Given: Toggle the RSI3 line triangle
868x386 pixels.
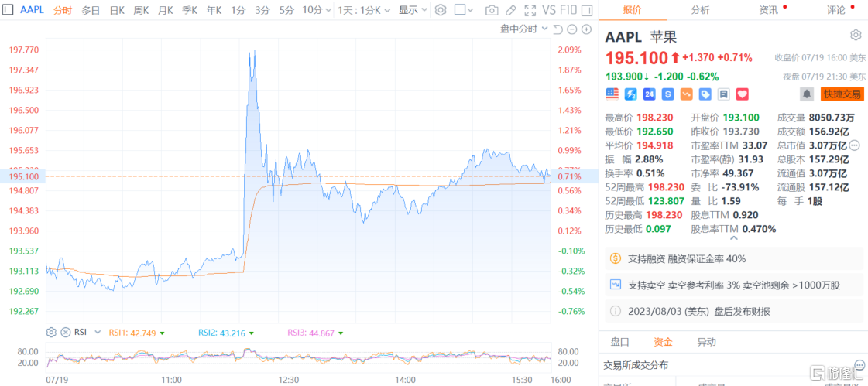Looking at the screenshot, I should click(x=341, y=333).
